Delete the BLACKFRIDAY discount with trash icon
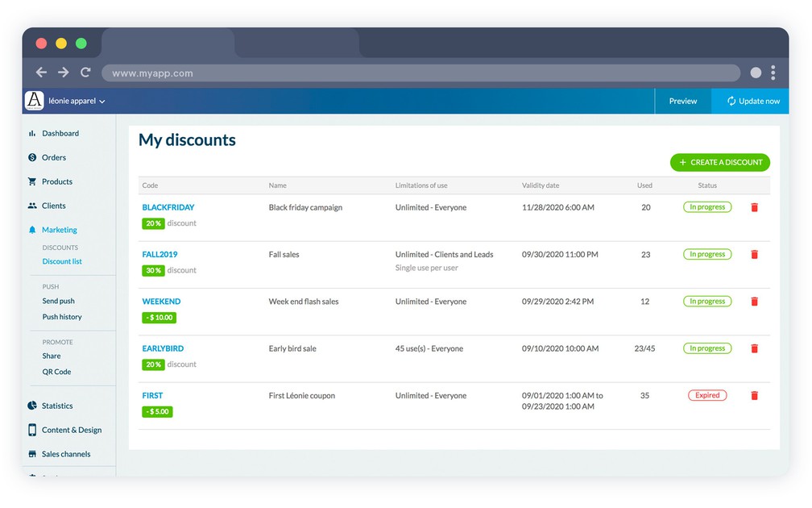Viewport: 812px width, 508px height. [755, 207]
